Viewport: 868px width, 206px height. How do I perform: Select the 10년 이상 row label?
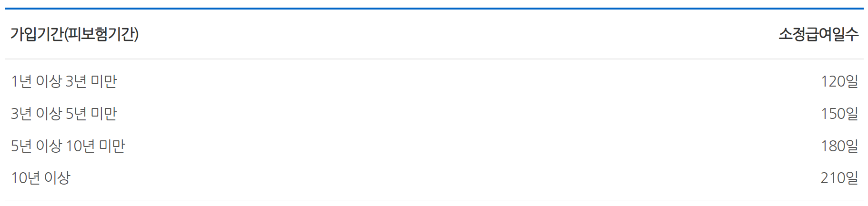40,178
